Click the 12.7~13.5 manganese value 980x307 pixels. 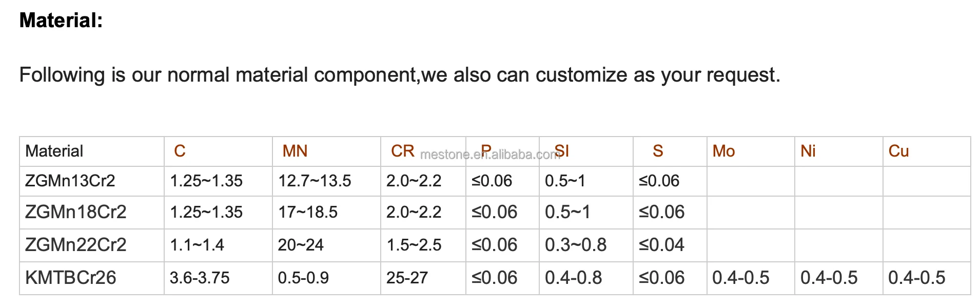(315, 181)
